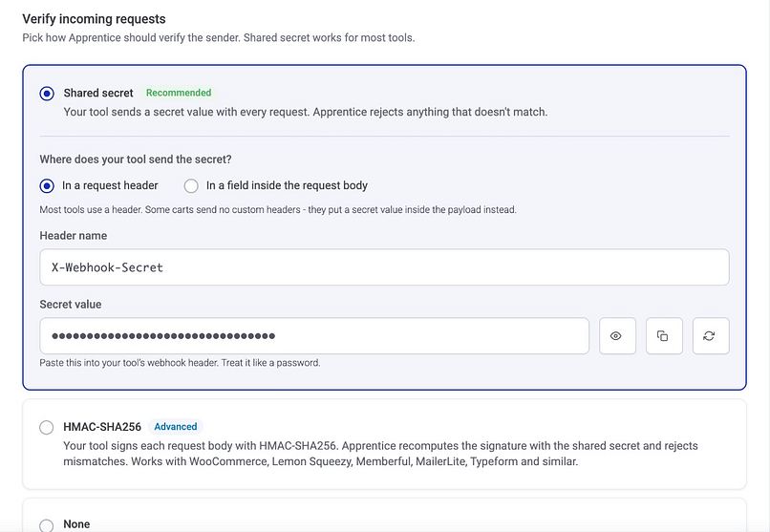Select the None verification option

pos(47,525)
